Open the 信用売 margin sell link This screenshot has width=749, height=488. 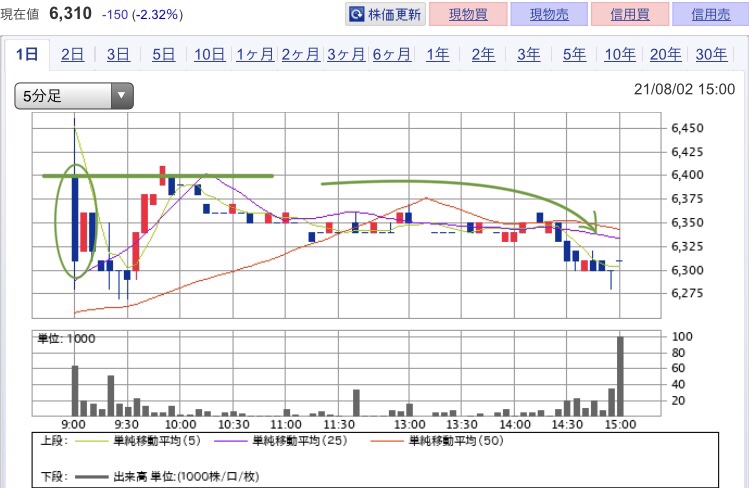pos(710,14)
